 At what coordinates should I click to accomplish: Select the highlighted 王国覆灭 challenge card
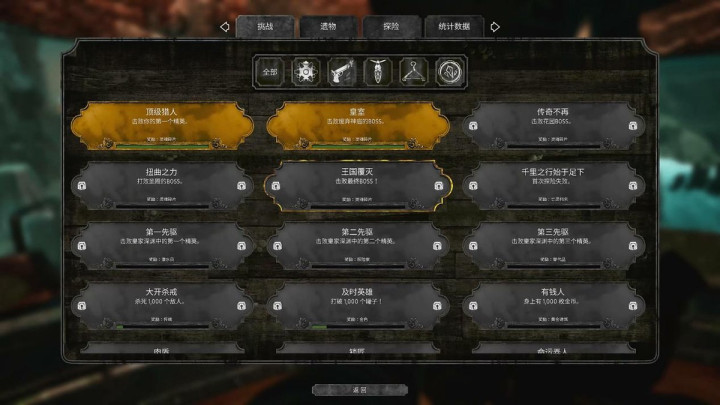click(357, 186)
